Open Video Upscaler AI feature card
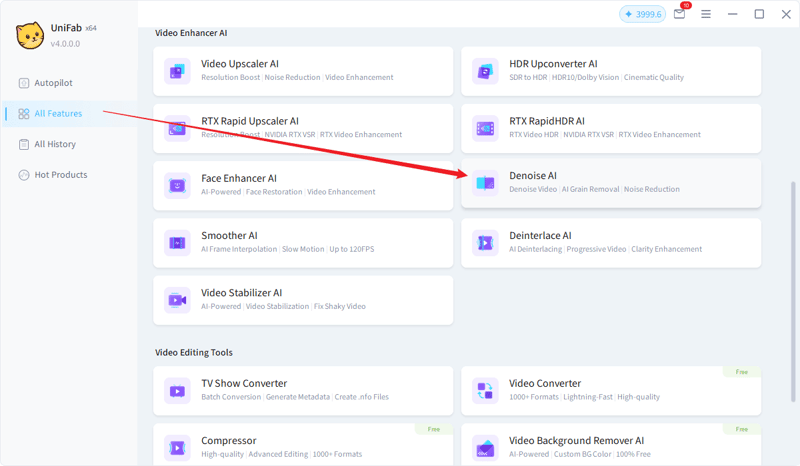This screenshot has height=466, width=800. 303,71
